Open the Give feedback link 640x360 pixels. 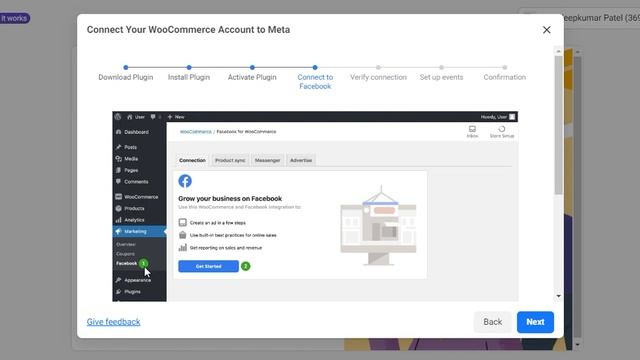(x=113, y=322)
